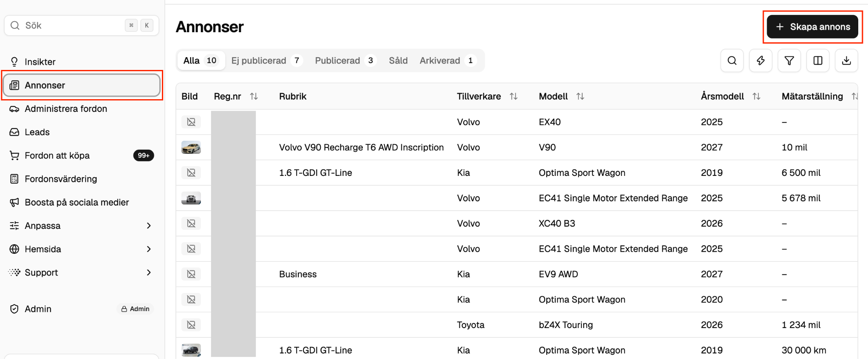Sort by Årsmodell column arrows
The width and height of the screenshot is (868, 359).
coord(757,97)
